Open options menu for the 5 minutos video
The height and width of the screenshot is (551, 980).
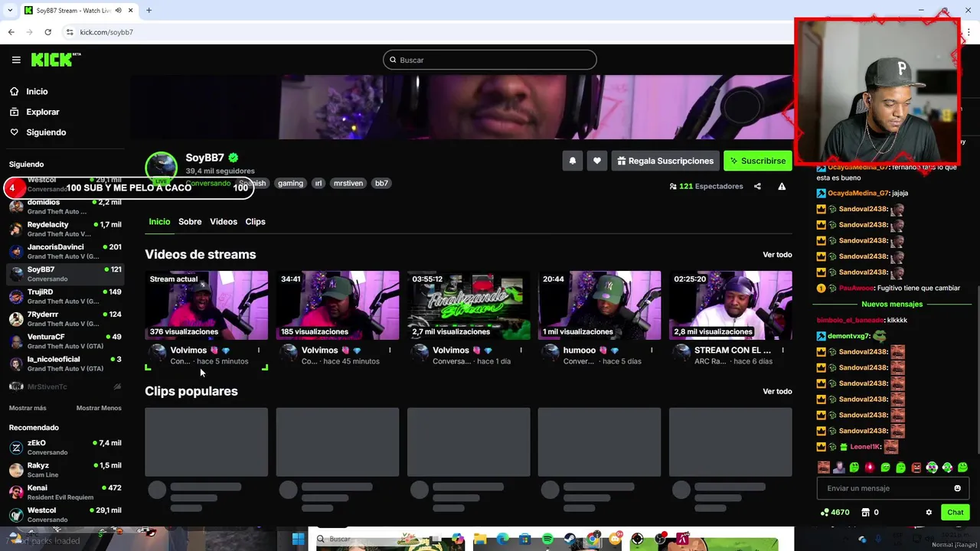click(259, 350)
